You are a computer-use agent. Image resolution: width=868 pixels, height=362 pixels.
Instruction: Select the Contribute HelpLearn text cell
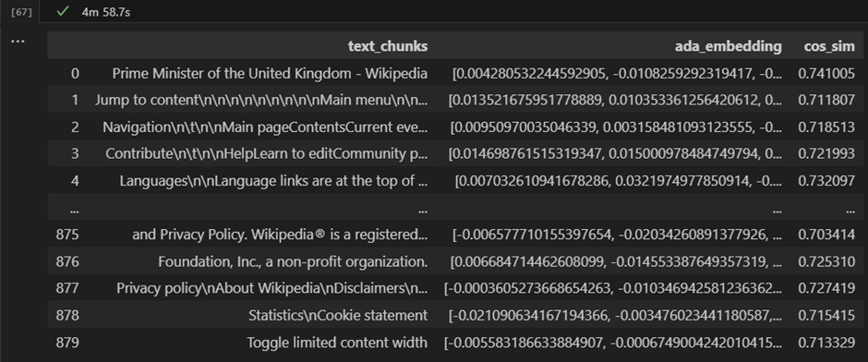(x=266, y=153)
